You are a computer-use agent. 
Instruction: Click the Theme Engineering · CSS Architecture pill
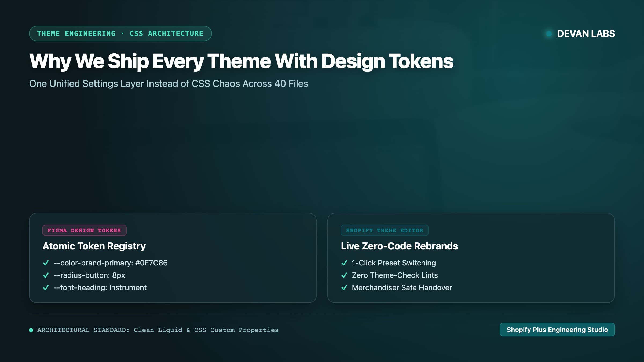point(120,34)
